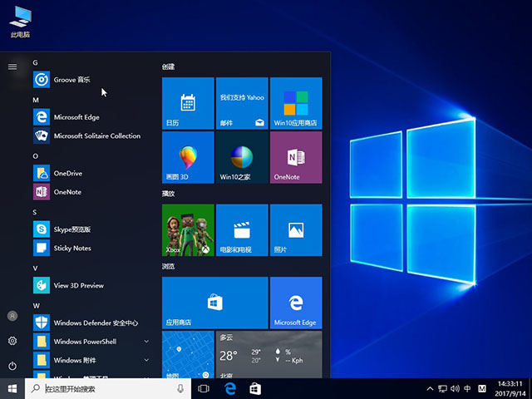Click the 浏览 group header

pos(168,266)
